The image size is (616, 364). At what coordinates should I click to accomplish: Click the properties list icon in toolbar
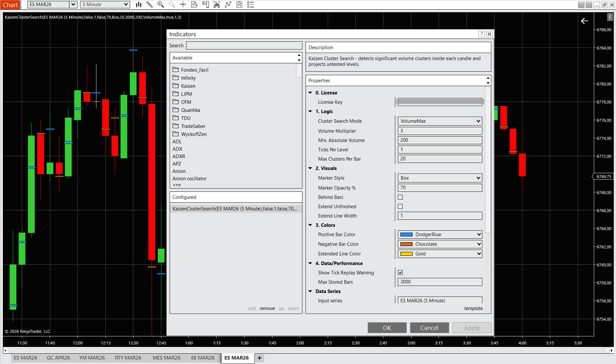(x=251, y=4)
